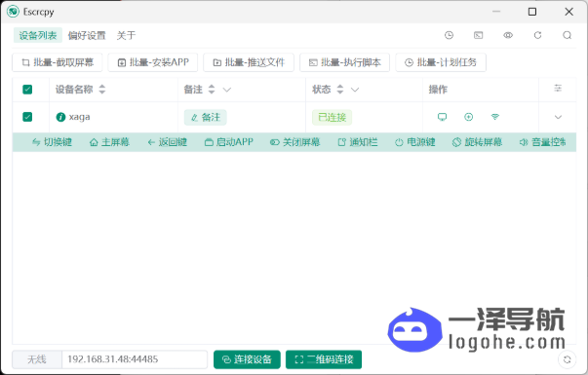588x375 pixels.
Task: Open the 备注 column filter dropdown
Action: pos(227,90)
